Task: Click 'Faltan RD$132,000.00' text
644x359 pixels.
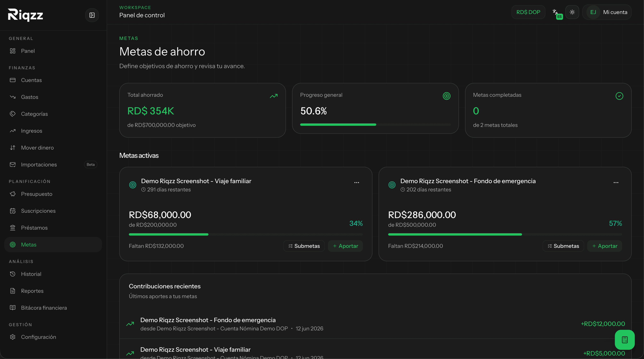Action: tap(156, 246)
